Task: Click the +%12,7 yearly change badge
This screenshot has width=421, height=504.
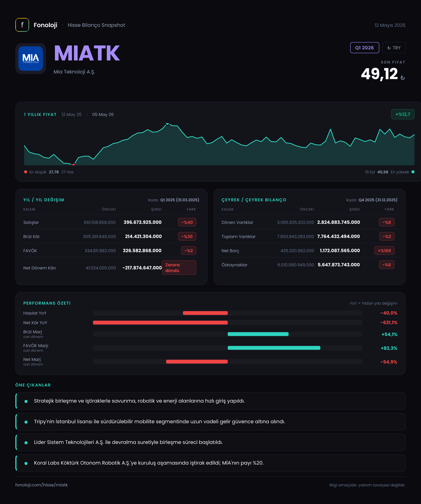Action: (x=402, y=114)
